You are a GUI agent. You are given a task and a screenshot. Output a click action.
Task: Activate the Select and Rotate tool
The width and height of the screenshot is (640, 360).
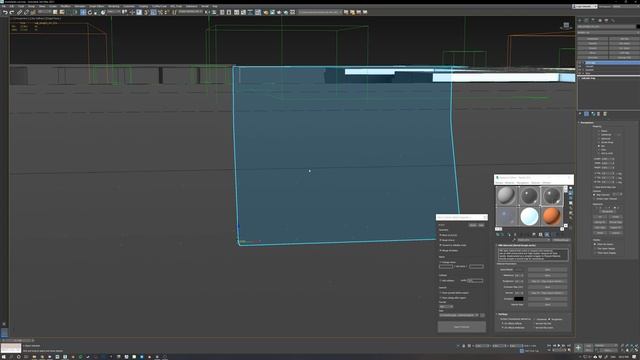(x=90, y=12)
